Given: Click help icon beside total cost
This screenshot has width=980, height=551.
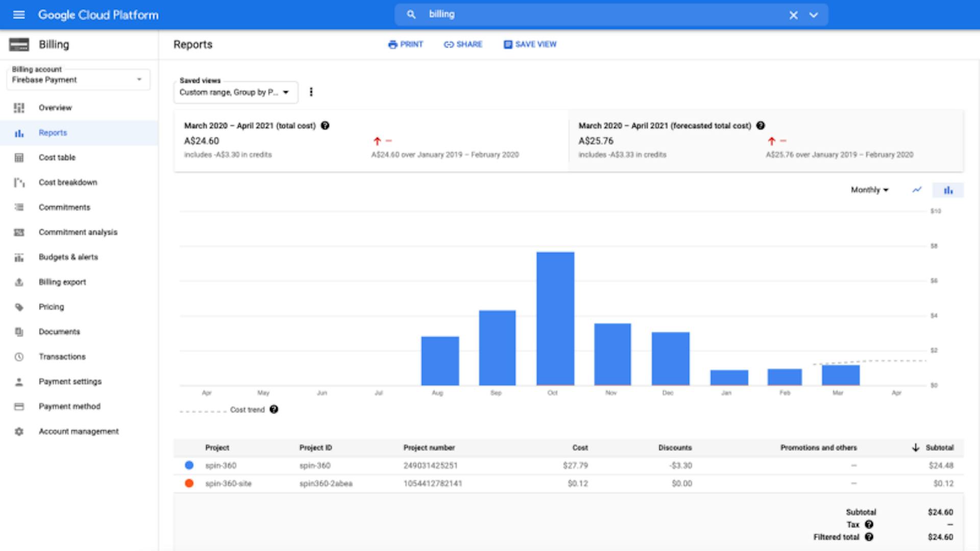Looking at the screenshot, I should pos(325,126).
